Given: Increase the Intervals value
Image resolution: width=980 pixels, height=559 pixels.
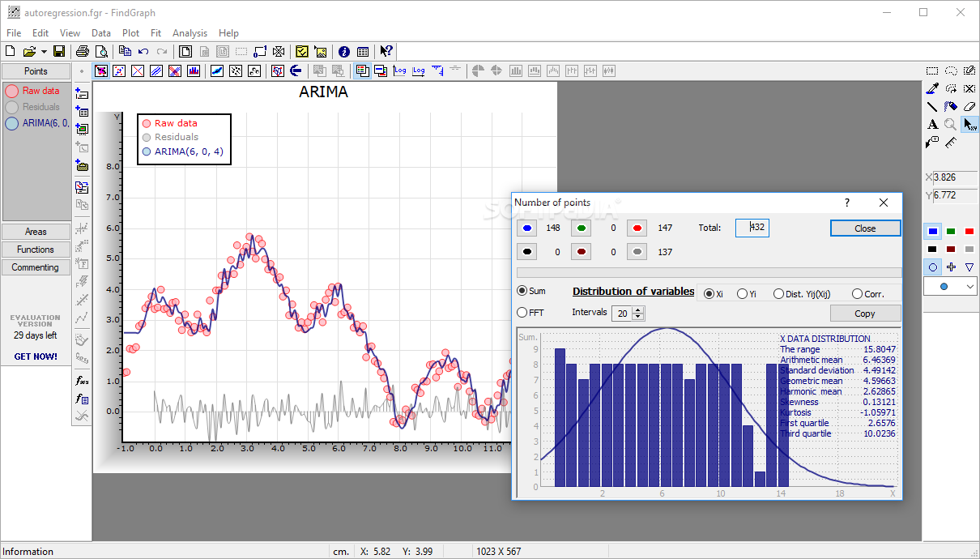Looking at the screenshot, I should (x=638, y=309).
